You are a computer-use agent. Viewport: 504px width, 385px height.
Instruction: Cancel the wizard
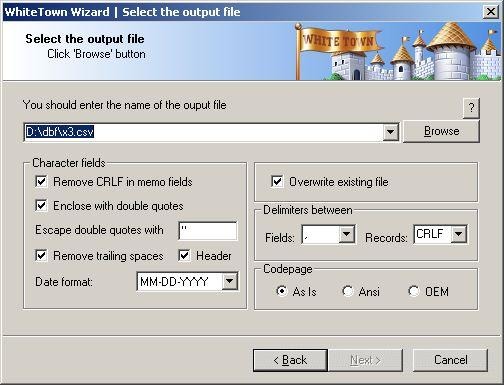coord(450,360)
